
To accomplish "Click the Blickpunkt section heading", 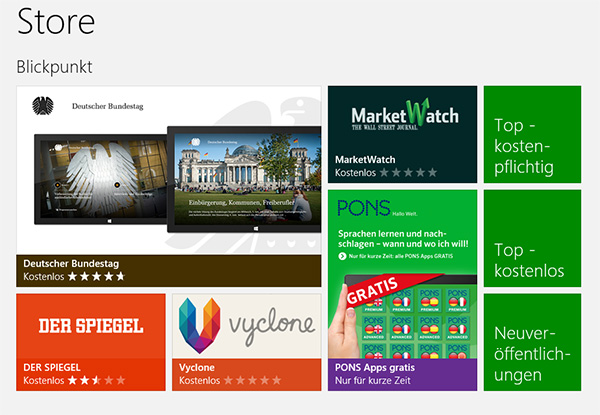I will coord(54,67).
